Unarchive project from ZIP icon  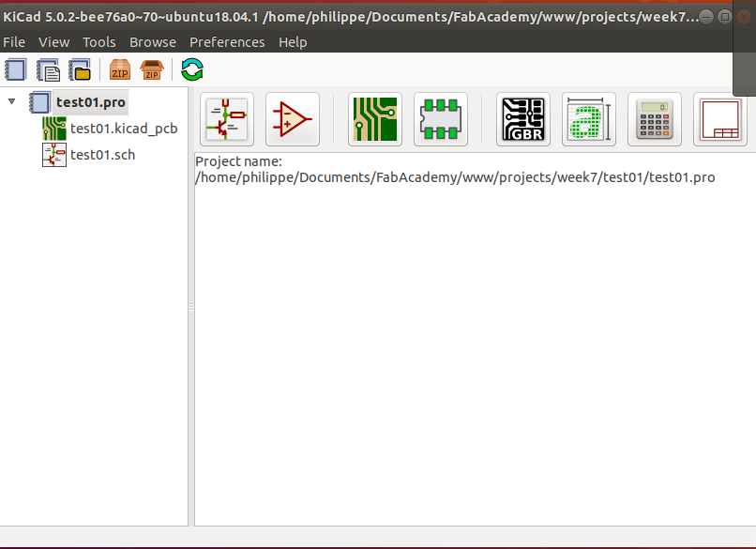(x=151, y=70)
